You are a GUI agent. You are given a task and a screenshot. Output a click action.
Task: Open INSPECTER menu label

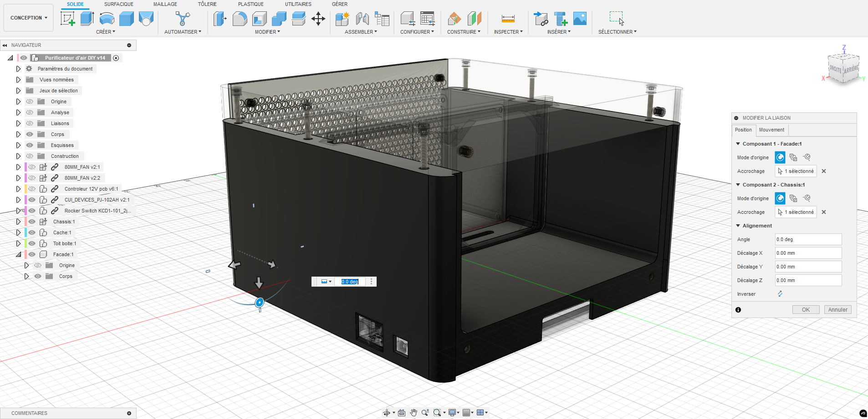tap(508, 32)
